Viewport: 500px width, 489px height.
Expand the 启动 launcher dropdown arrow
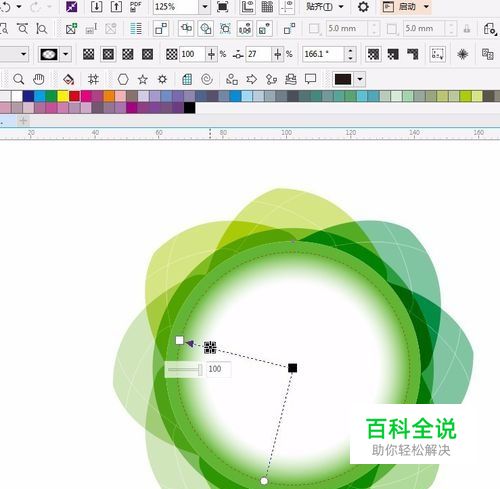(x=426, y=7)
